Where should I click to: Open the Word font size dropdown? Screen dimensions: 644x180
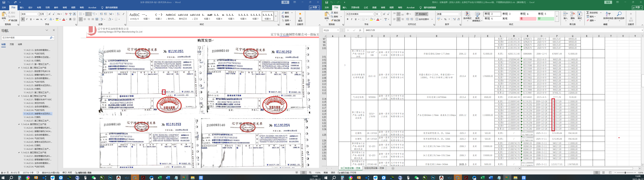coord(46,14)
